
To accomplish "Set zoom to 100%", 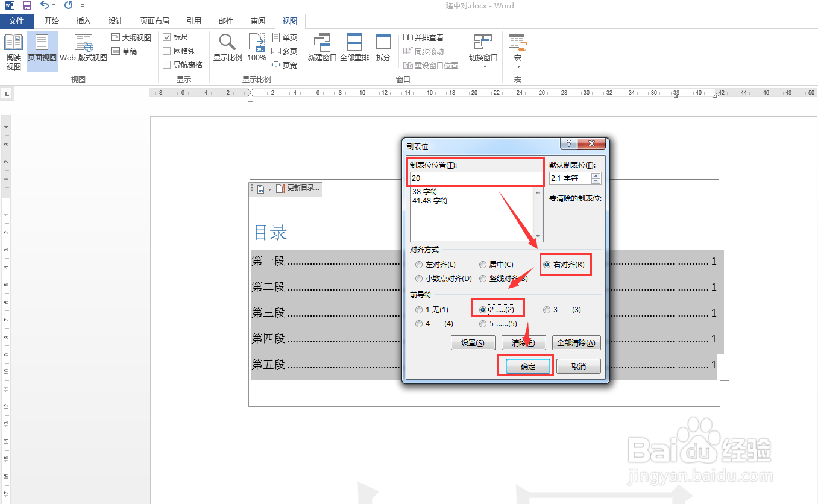I will click(257, 48).
